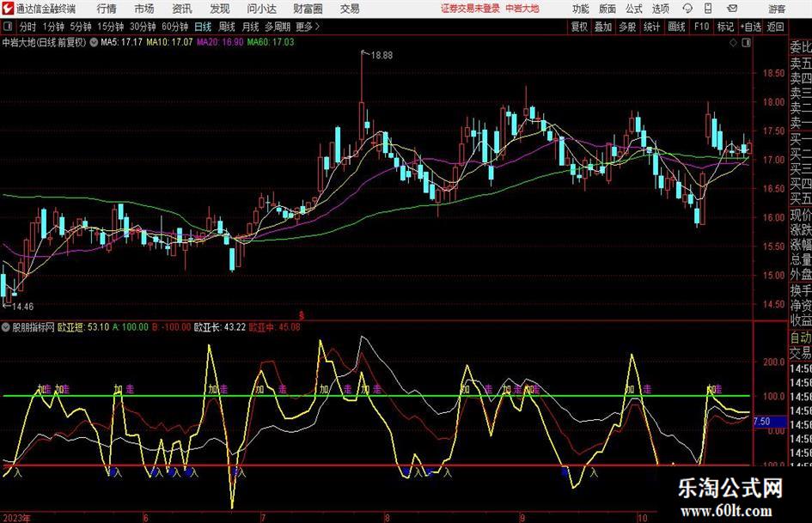This screenshot has width=812, height=523.
Task: Open the 交易 menu
Action: (x=350, y=9)
